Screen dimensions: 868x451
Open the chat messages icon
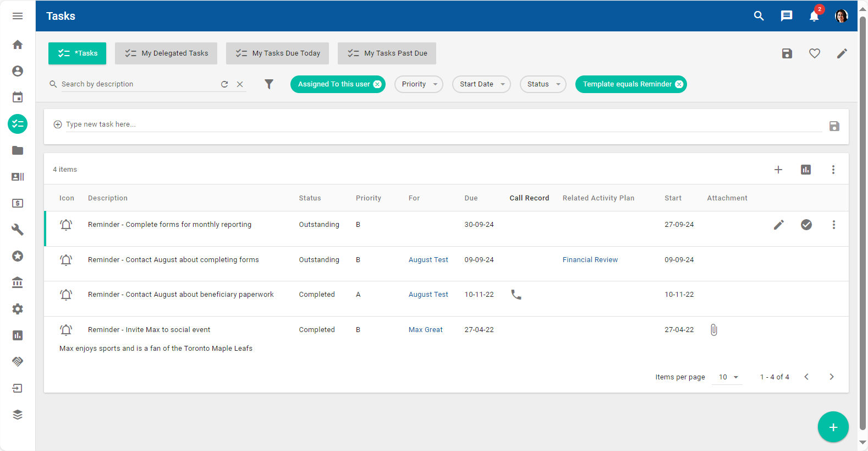[x=787, y=16]
